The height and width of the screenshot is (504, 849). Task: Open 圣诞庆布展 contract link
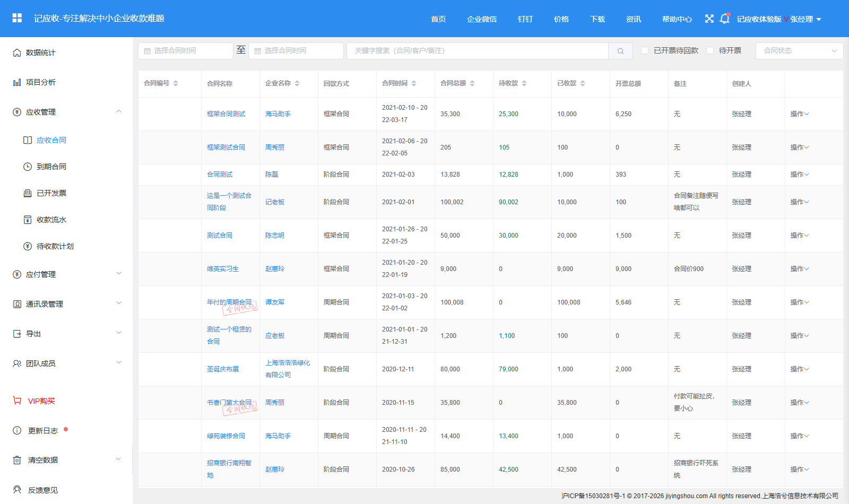(223, 369)
